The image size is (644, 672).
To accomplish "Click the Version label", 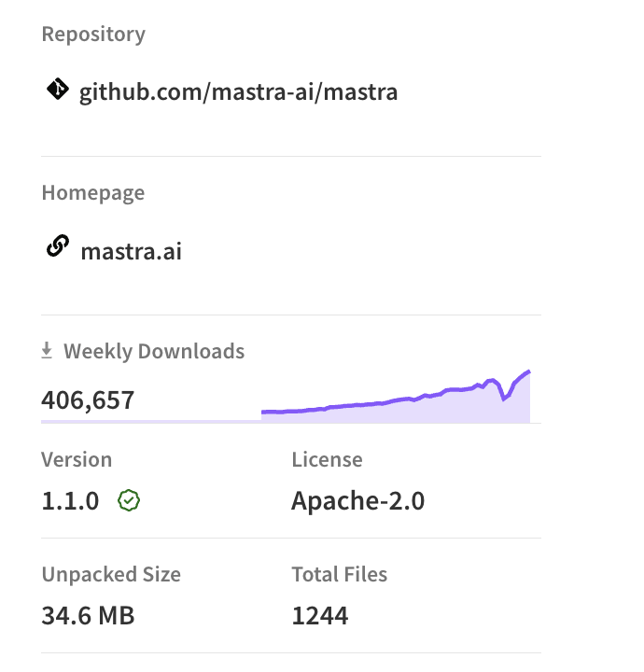I will point(77,459).
